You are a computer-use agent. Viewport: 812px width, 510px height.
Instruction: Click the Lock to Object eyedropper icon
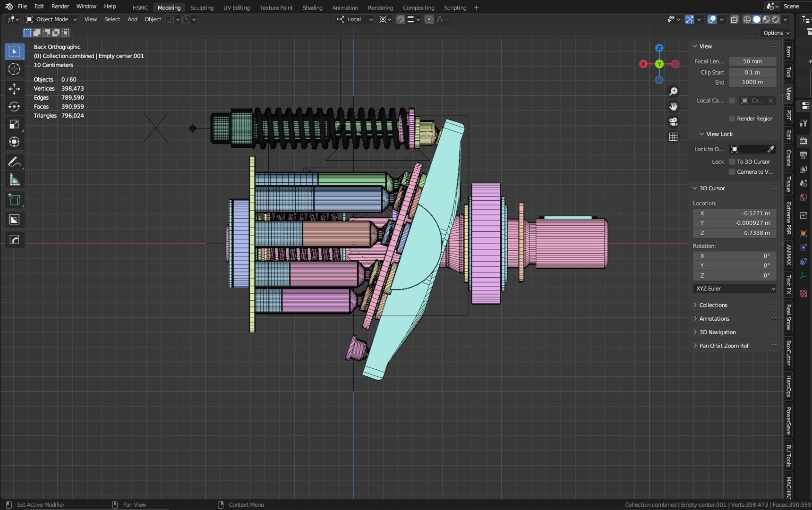(770, 149)
